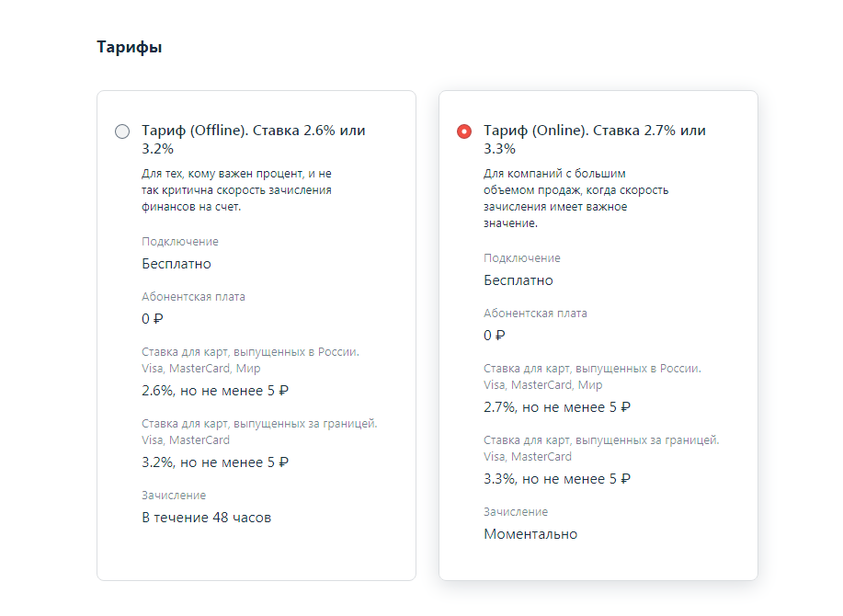
Task: Click the 'Моментально' crediting value
Action: pyautogui.click(x=530, y=534)
